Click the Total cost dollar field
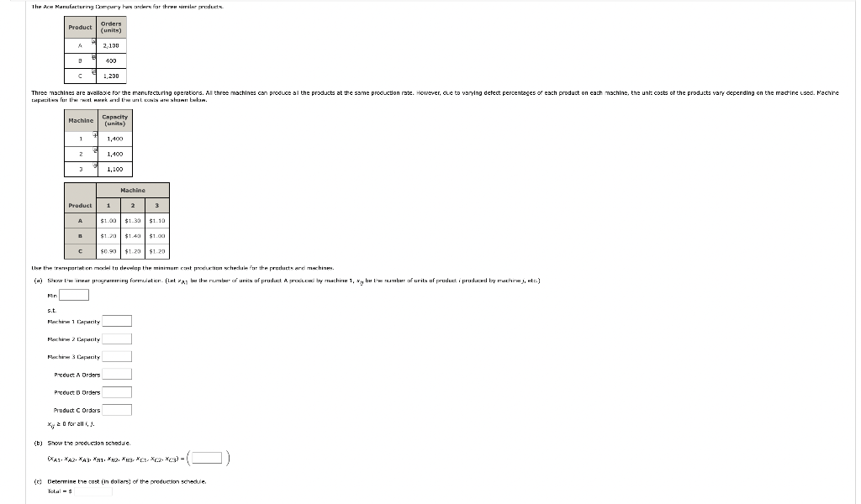 [x=93, y=491]
